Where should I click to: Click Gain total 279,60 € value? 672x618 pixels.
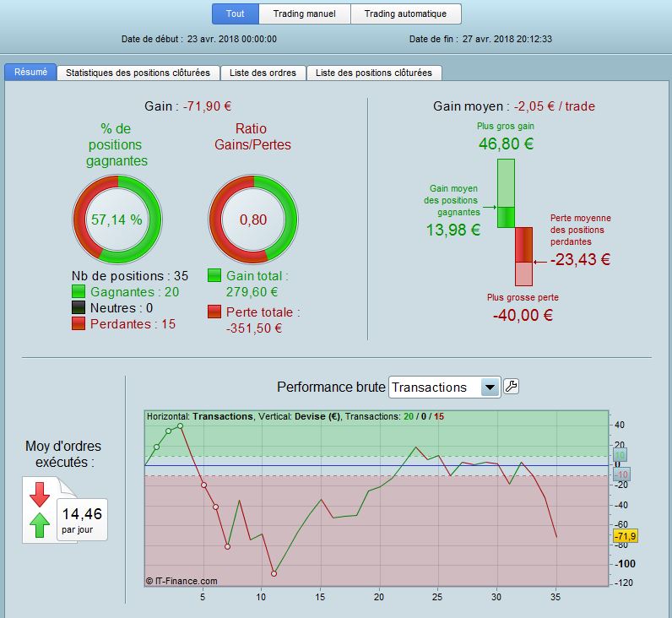[252, 292]
